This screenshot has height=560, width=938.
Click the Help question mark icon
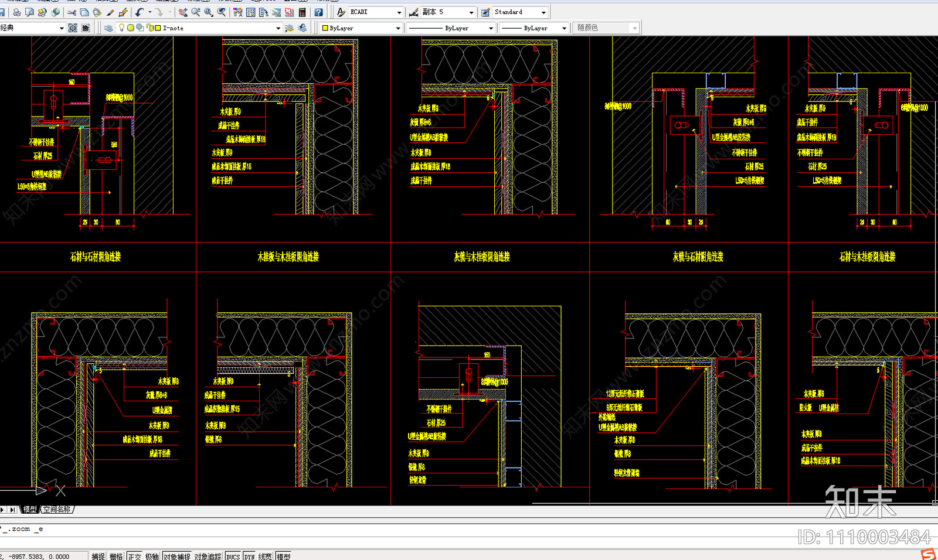319,12
